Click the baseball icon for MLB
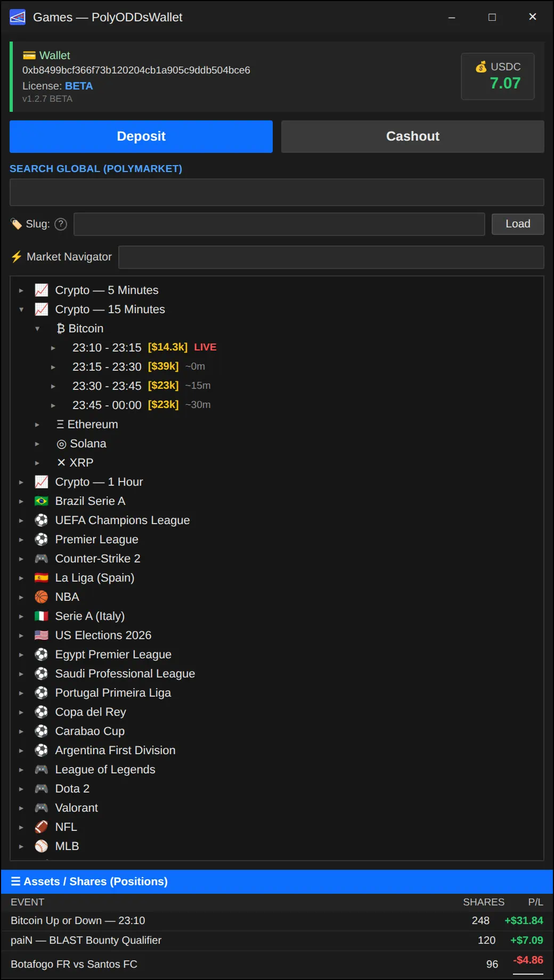 [x=42, y=846]
